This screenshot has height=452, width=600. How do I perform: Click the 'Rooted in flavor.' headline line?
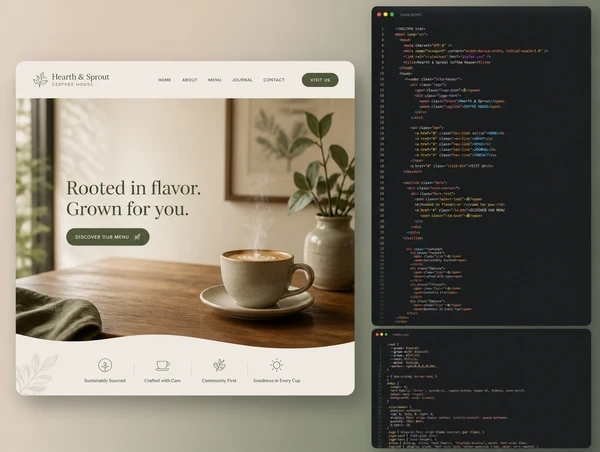click(134, 188)
